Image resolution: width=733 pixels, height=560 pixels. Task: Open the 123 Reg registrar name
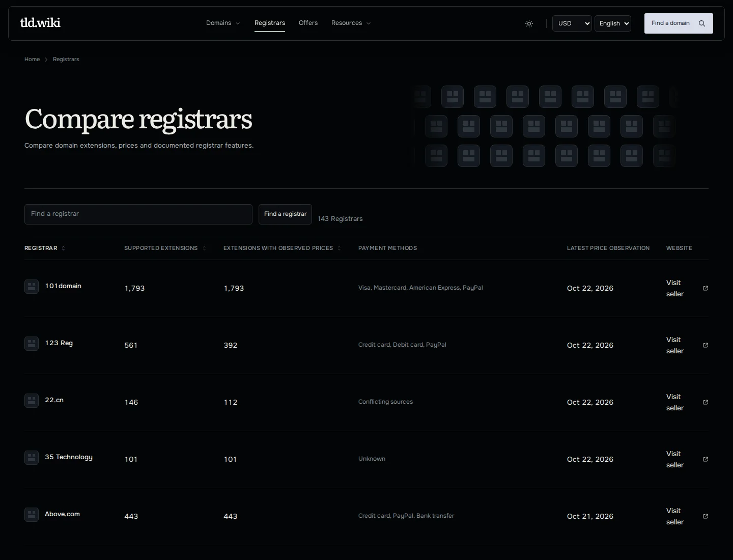[x=59, y=343]
